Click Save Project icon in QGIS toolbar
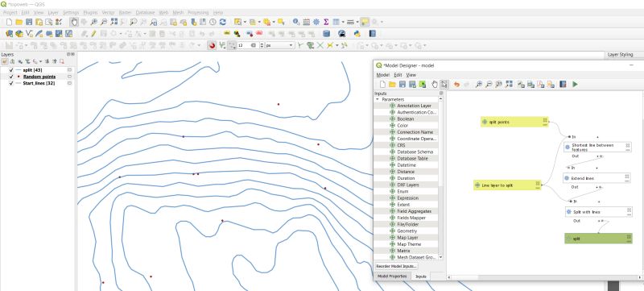Viewport: 644px width, 291px height. pyautogui.click(x=29, y=23)
